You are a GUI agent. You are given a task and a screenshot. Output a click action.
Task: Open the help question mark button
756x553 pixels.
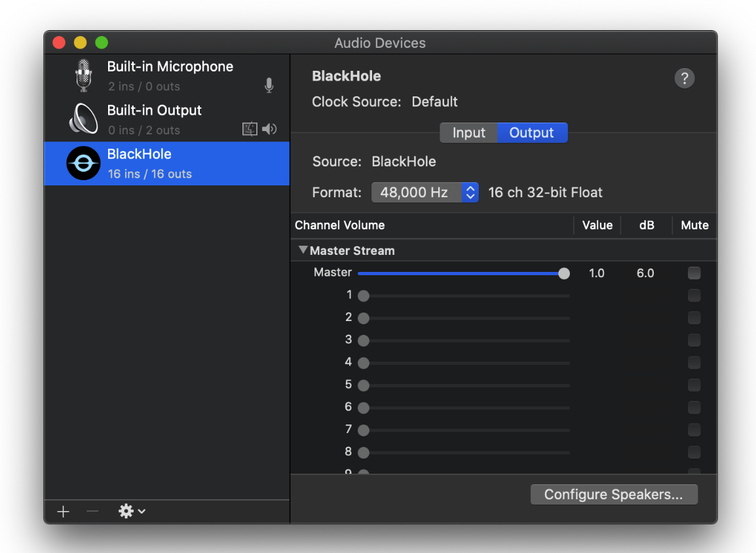pos(684,79)
